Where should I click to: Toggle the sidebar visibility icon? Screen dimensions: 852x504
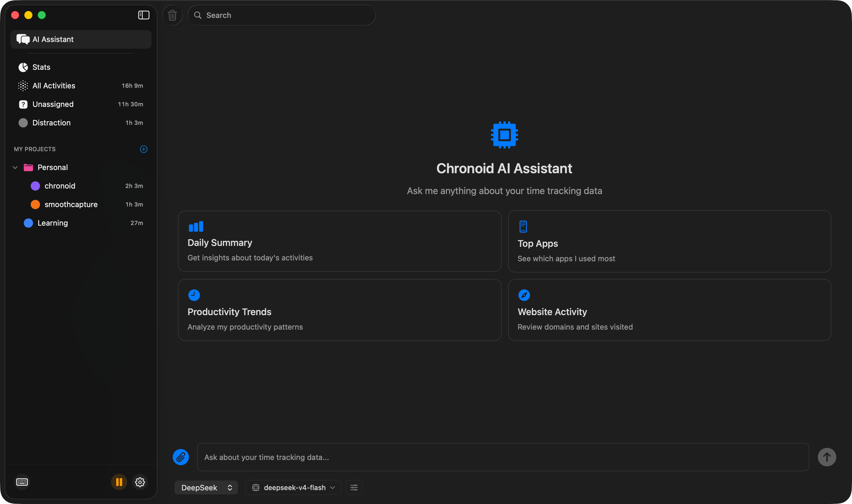144,15
